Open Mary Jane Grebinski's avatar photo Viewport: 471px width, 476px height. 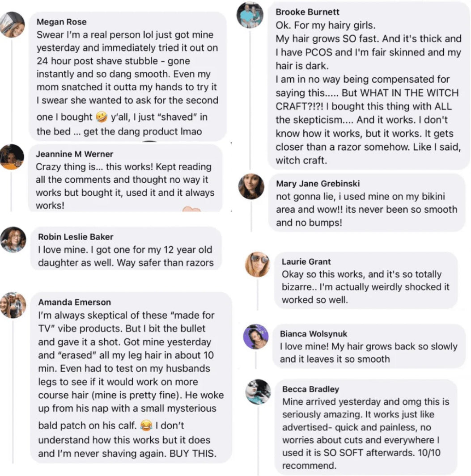click(251, 186)
